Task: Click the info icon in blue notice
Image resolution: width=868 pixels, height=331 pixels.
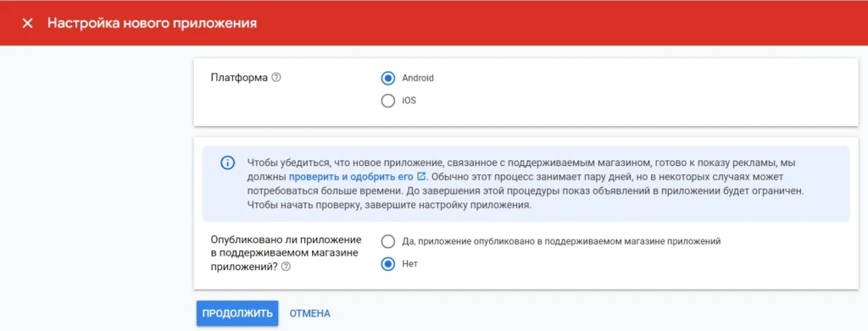Action: coord(227,163)
